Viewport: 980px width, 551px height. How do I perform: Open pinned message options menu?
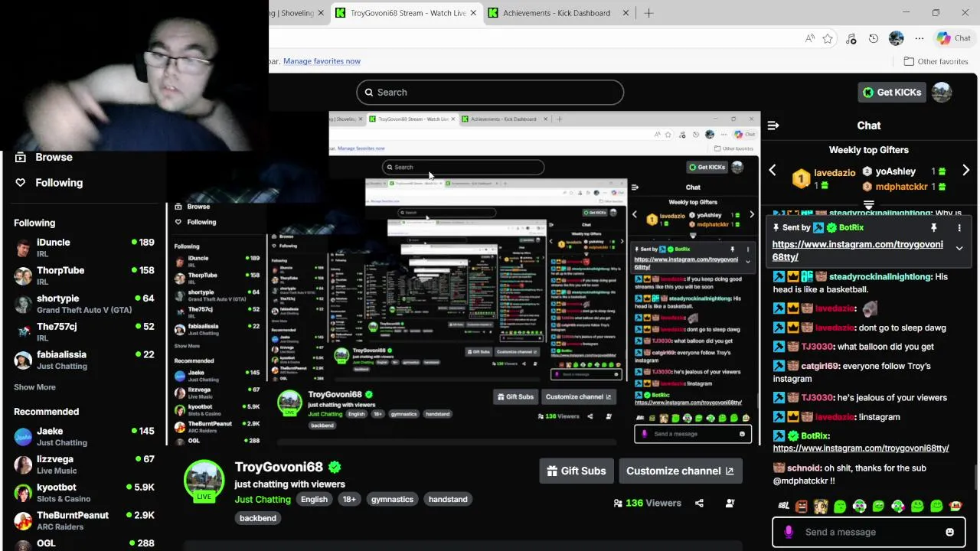959,228
